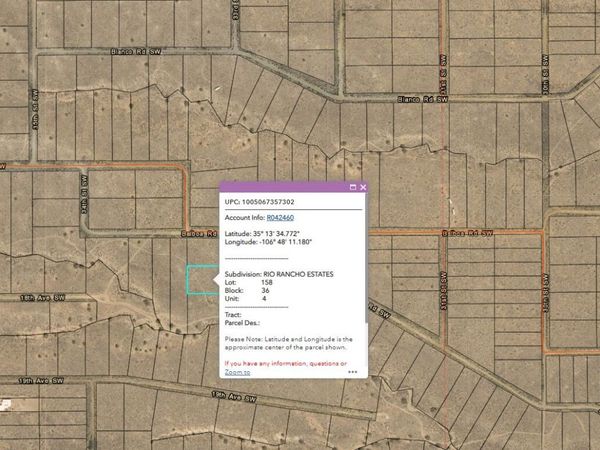Open the popup's three-dot more options menu
The height and width of the screenshot is (450, 600).
pos(353,372)
